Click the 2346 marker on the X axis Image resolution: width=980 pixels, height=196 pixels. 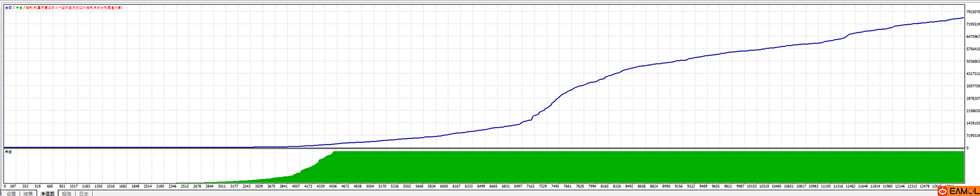click(x=172, y=186)
